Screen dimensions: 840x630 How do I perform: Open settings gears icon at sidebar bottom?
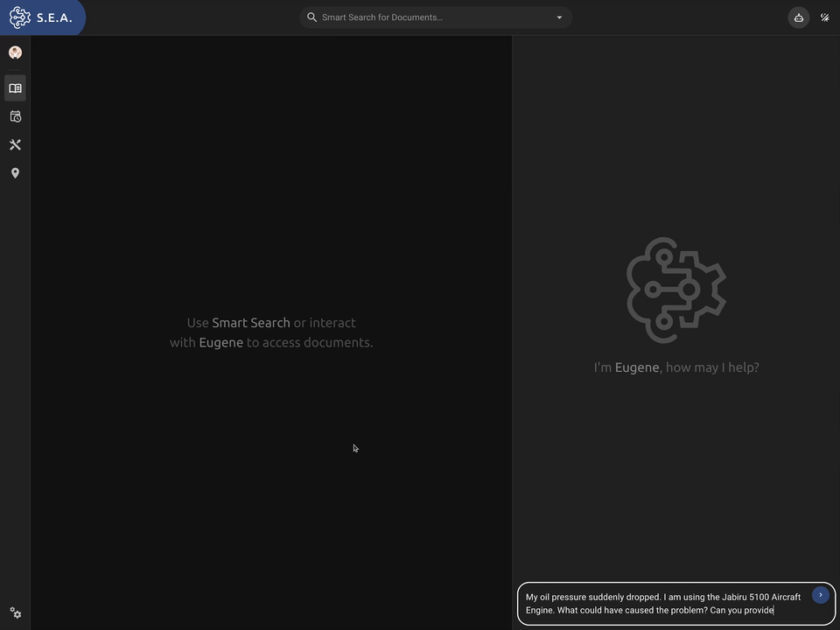coord(15,613)
